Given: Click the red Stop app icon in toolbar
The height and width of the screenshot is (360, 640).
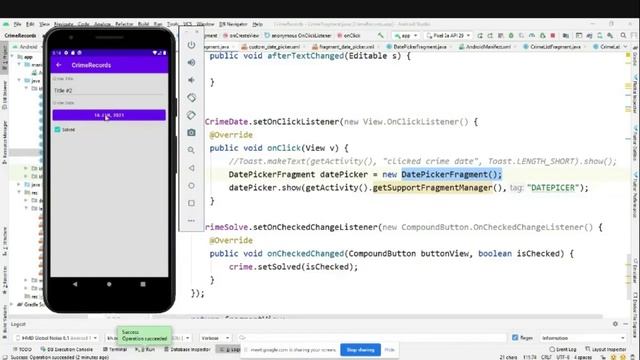Looking at the screenshot, I should 553,36.
